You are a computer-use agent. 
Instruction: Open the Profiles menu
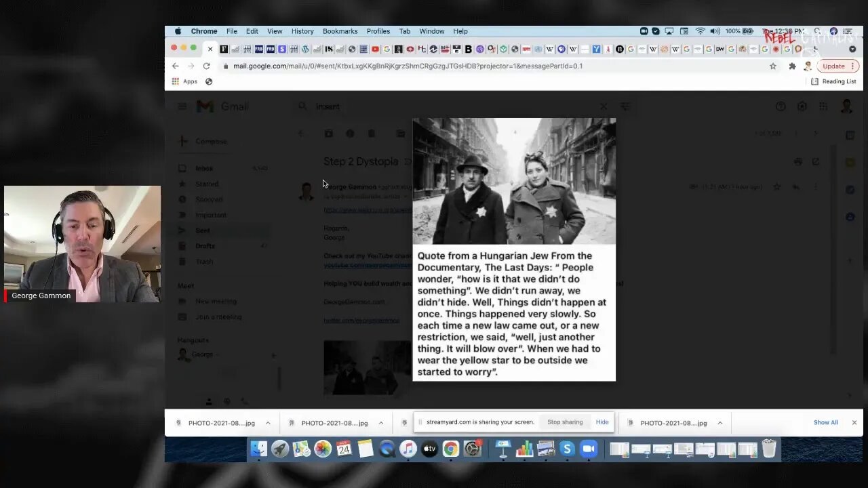(378, 31)
